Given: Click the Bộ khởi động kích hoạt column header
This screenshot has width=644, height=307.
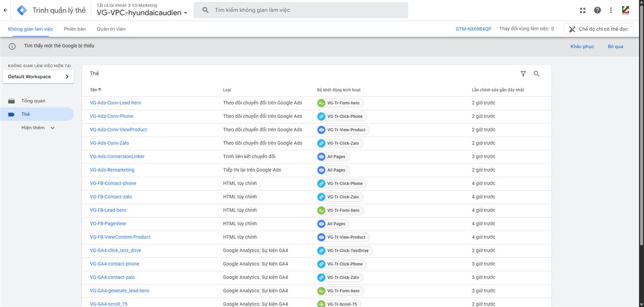Looking at the screenshot, I should click(x=339, y=90).
